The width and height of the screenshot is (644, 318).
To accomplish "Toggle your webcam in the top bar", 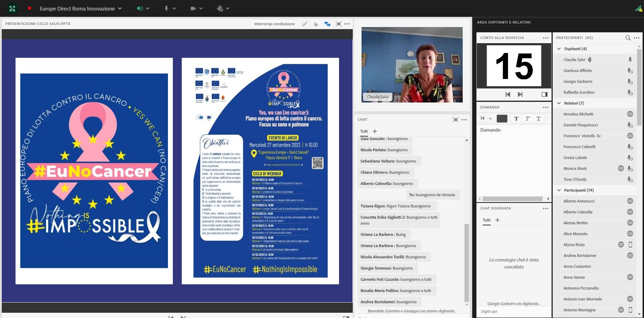I will pos(193,8).
